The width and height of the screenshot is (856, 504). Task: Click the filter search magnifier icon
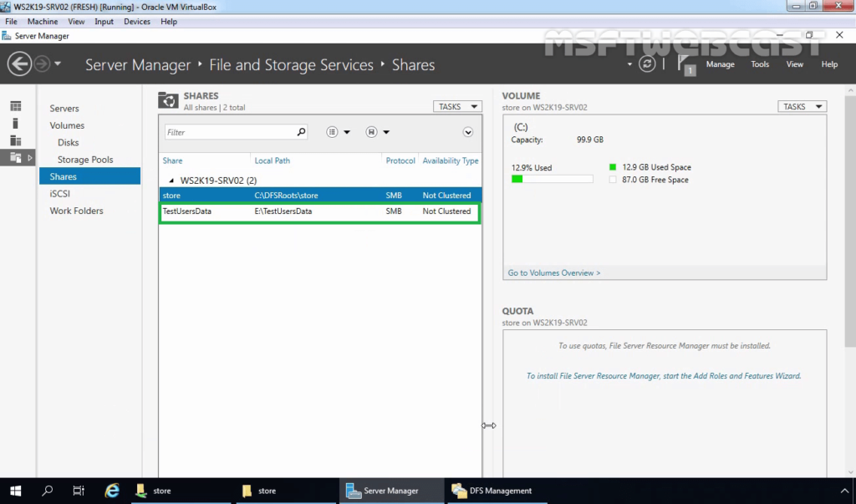[x=301, y=131]
